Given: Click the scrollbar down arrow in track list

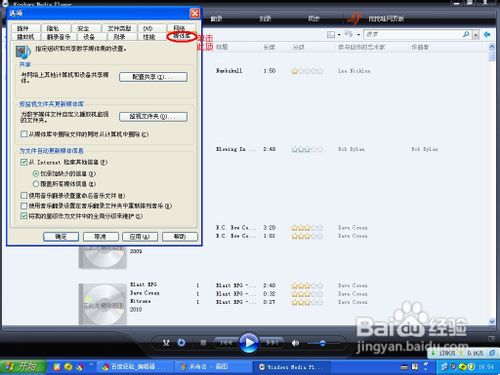Looking at the screenshot, I should [x=492, y=321].
